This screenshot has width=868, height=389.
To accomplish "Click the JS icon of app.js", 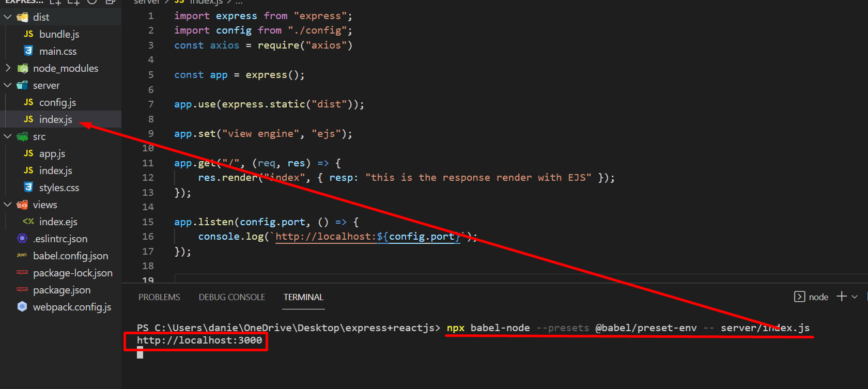I will point(28,153).
